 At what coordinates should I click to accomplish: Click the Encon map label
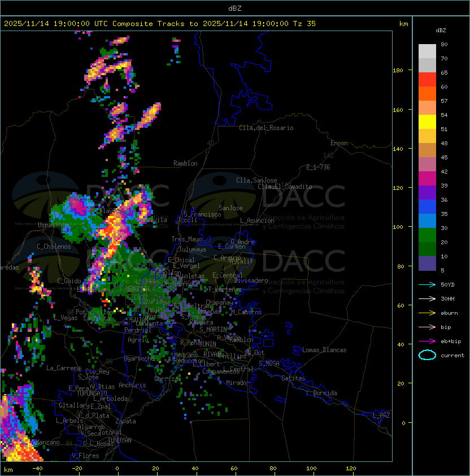(339, 143)
